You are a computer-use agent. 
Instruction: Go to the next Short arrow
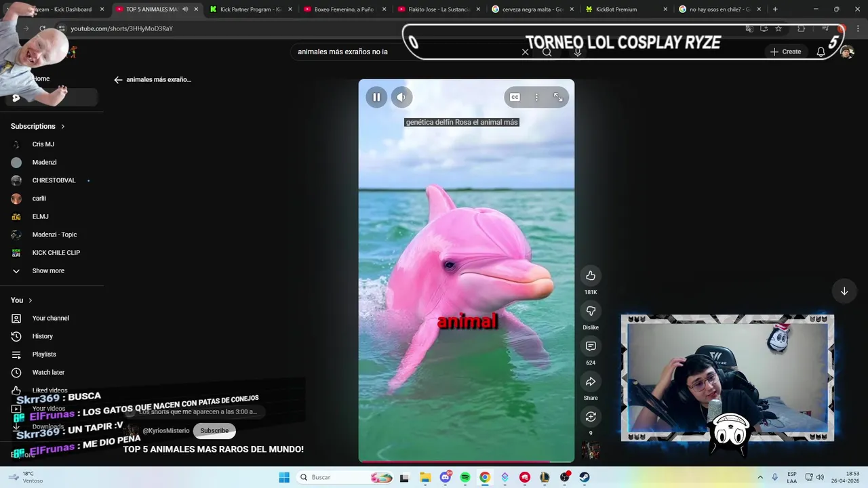(844, 291)
